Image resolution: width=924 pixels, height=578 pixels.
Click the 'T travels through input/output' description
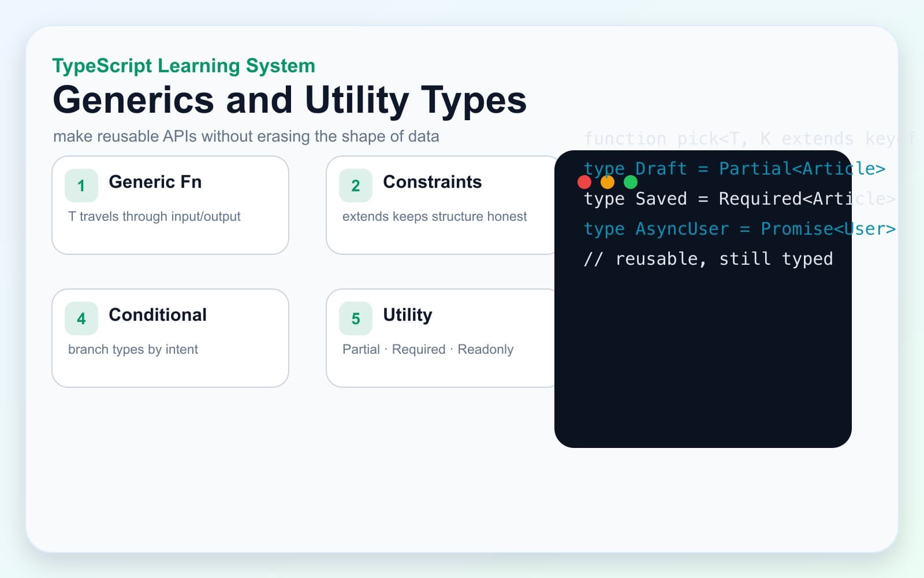(154, 217)
